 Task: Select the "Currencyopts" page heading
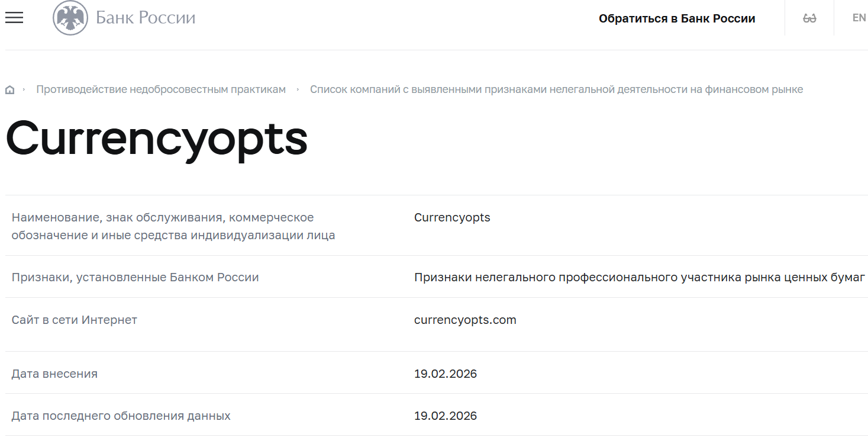156,139
